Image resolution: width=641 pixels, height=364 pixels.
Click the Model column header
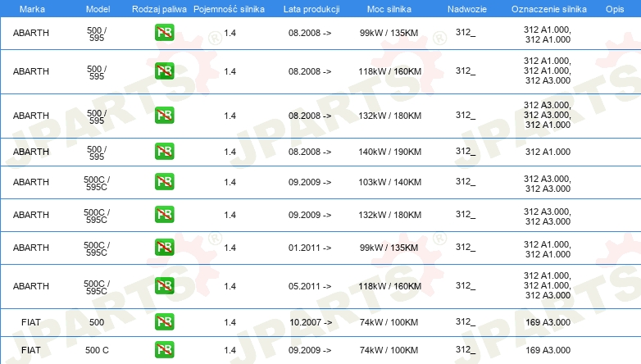point(98,9)
